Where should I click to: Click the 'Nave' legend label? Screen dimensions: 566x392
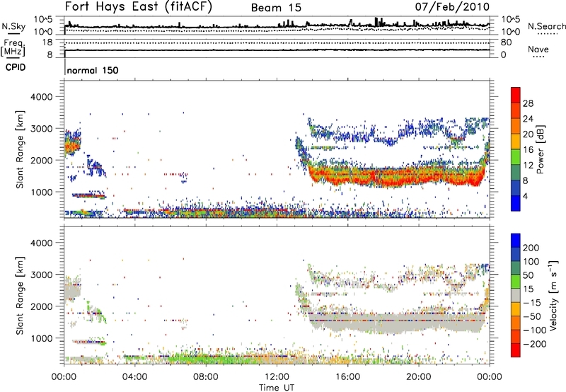tap(538, 49)
